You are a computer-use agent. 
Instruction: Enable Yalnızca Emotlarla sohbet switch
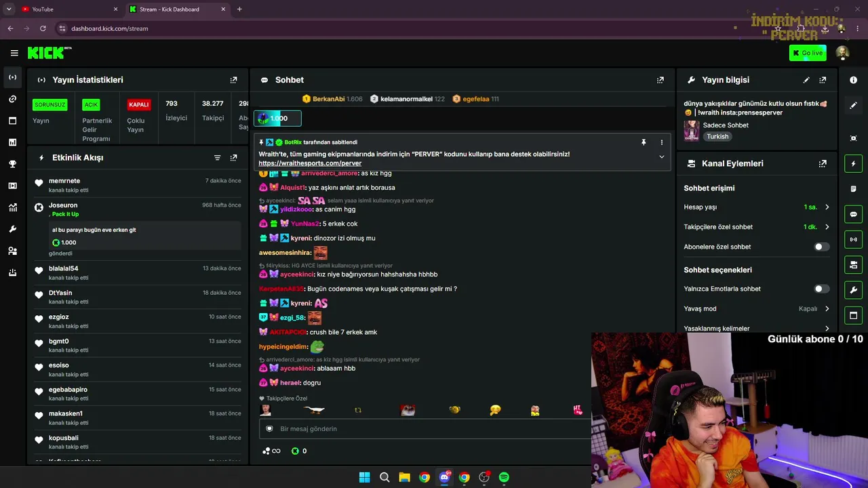(821, 289)
